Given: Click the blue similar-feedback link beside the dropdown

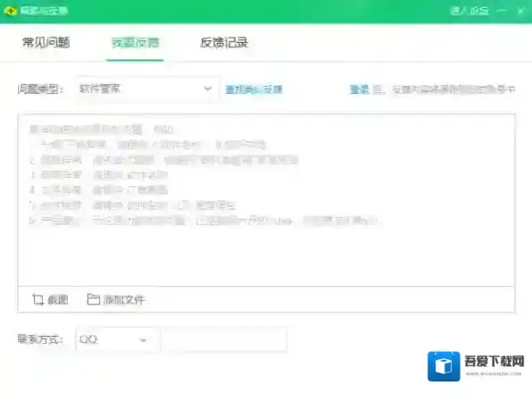Looking at the screenshot, I should pos(254,89).
